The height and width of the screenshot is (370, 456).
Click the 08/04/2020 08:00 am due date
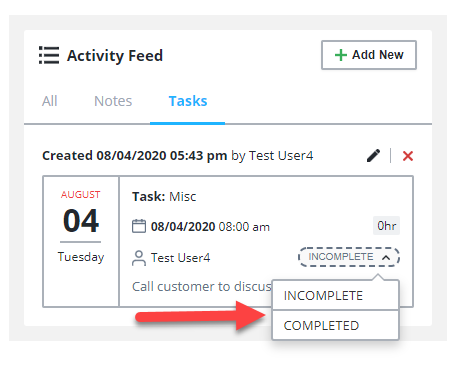pos(210,227)
